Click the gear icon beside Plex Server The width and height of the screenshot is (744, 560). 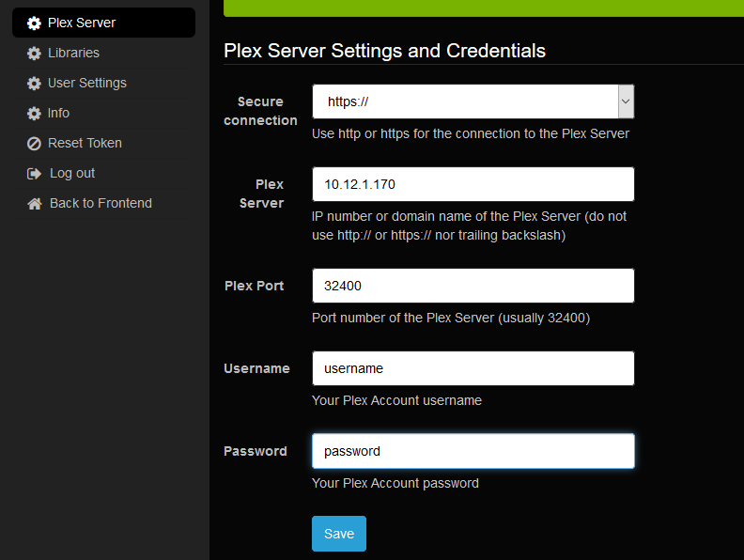34,23
